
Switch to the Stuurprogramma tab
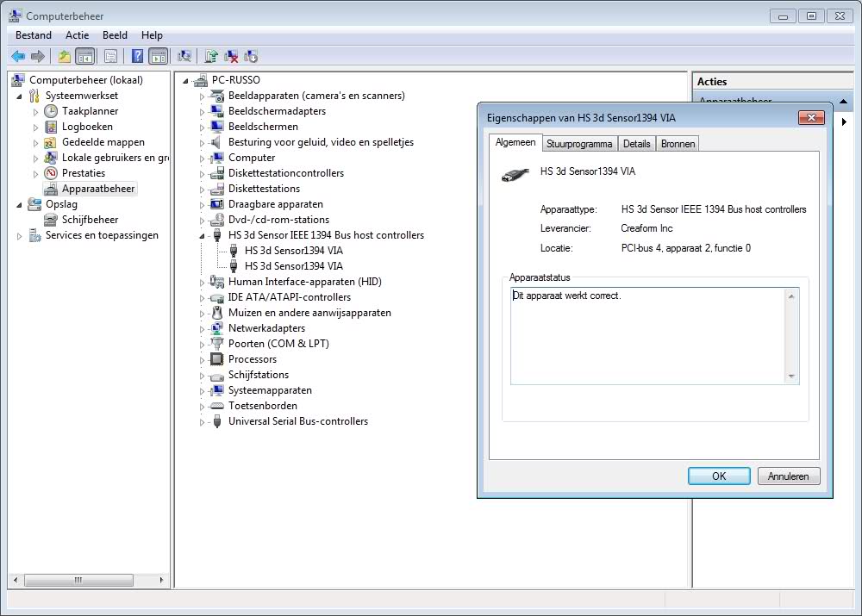click(x=578, y=144)
